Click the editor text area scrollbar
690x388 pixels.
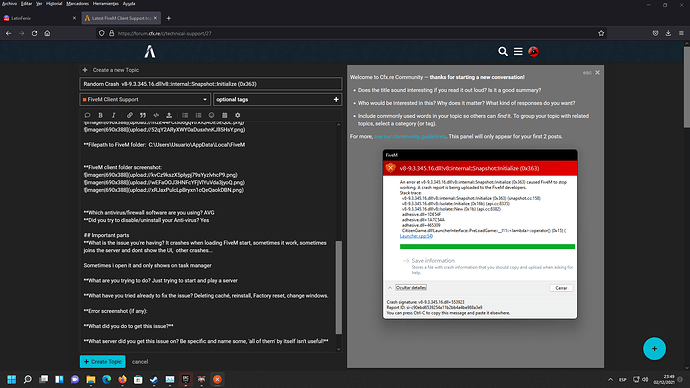[338, 287]
